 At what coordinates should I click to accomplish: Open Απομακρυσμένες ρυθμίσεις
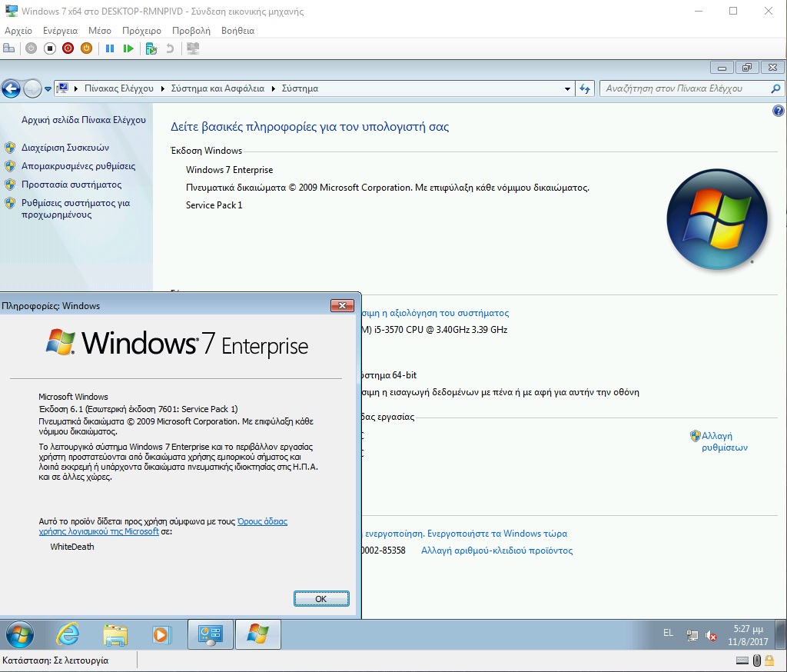(78, 166)
